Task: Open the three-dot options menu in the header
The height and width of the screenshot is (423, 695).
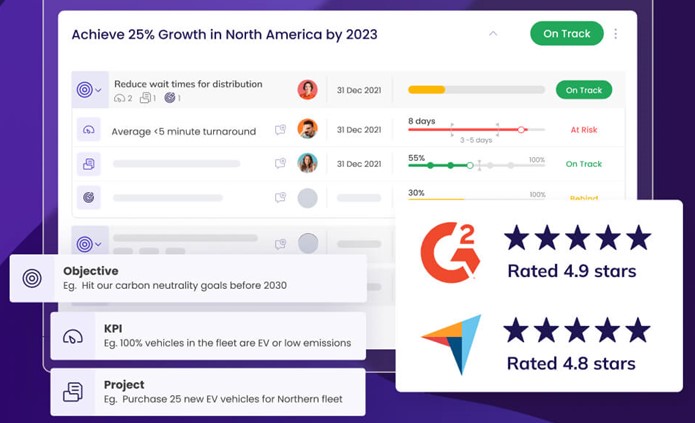Action: [x=616, y=34]
